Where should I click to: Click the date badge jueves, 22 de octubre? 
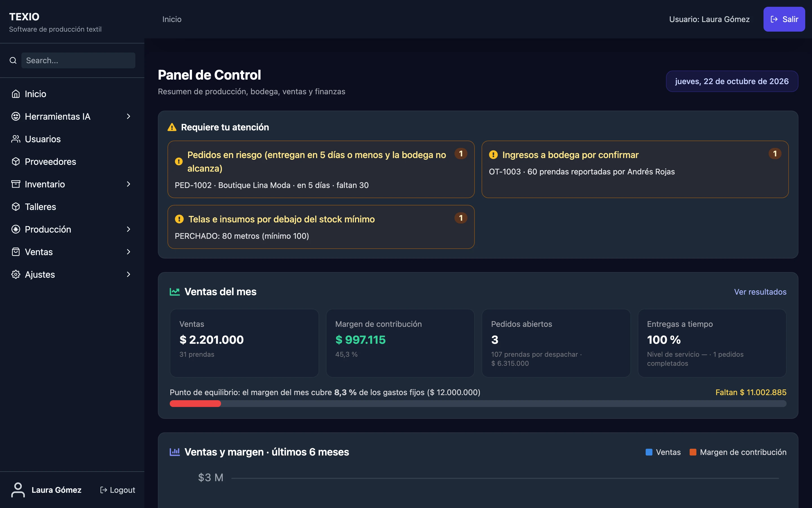[732, 81]
